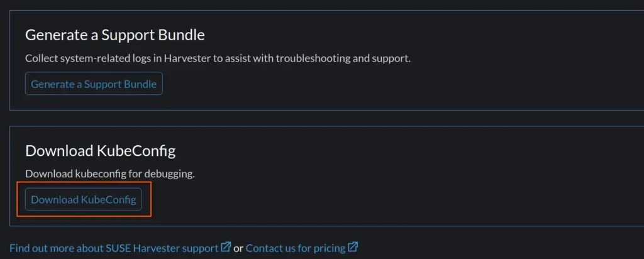
Task: Click the Download KubeConfig section heading
Action: (100, 151)
